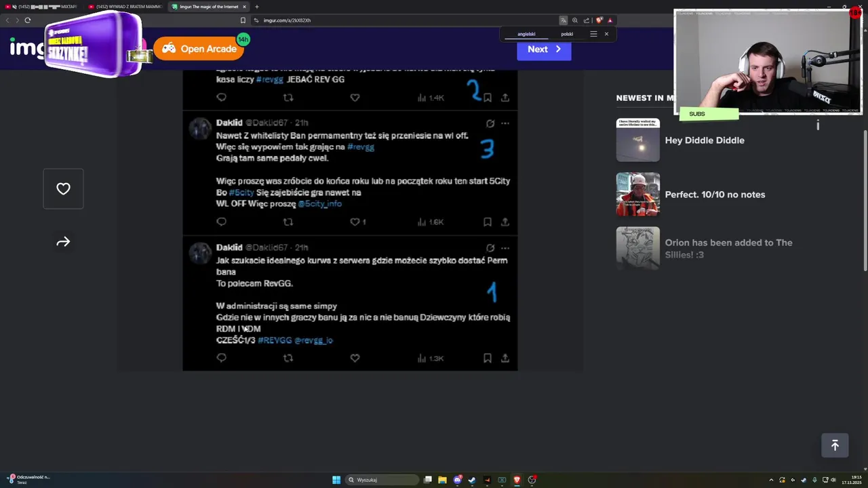Open the 'Perfect. 10/10 no notes' thumbnail image
This screenshot has width=868, height=488.
pos(637,195)
